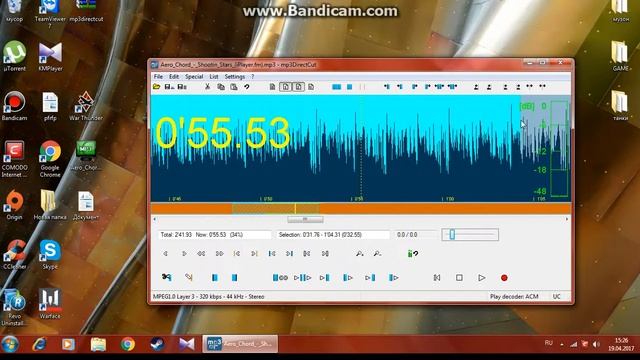Open the Edit menu
Viewport: 640px width, 360px height.
(x=174, y=76)
